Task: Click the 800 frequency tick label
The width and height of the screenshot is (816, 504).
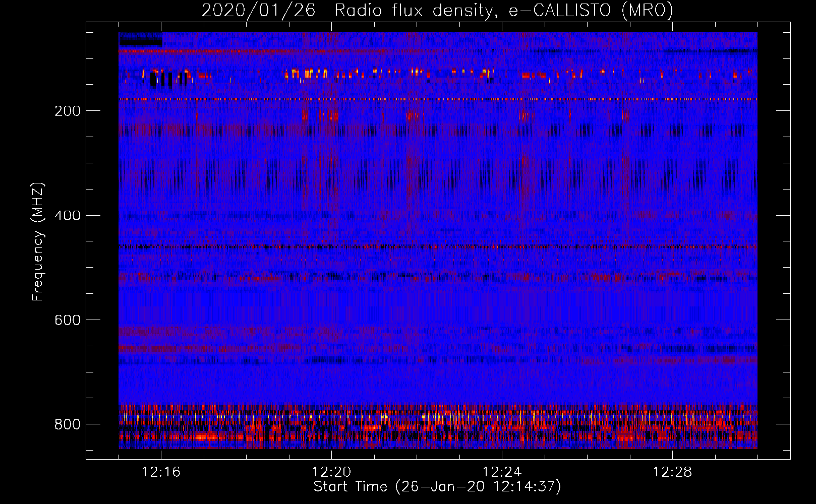Action: [68, 424]
